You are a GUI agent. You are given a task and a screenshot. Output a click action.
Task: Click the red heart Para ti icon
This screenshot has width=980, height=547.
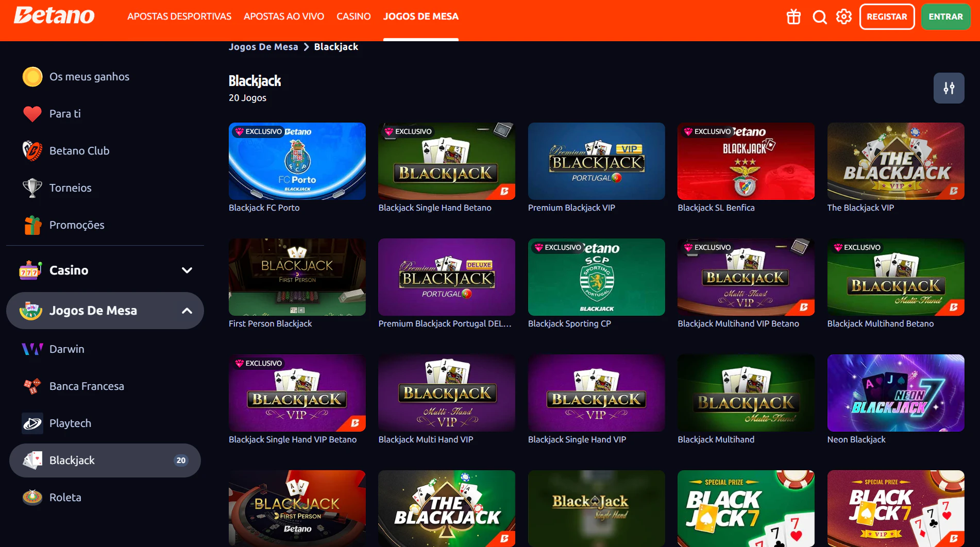point(32,114)
